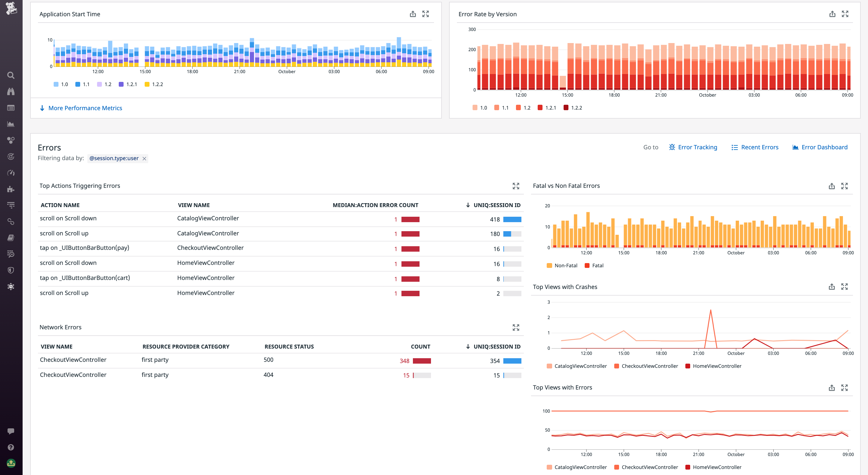Expand the Application Start Time chart to fullscreen
The width and height of the screenshot is (868, 475).
[x=426, y=14]
